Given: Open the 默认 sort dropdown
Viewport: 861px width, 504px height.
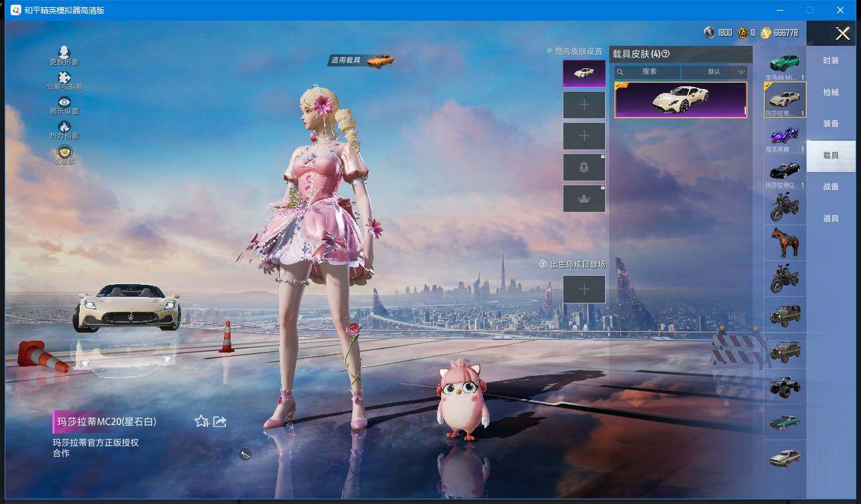Looking at the screenshot, I should (714, 72).
